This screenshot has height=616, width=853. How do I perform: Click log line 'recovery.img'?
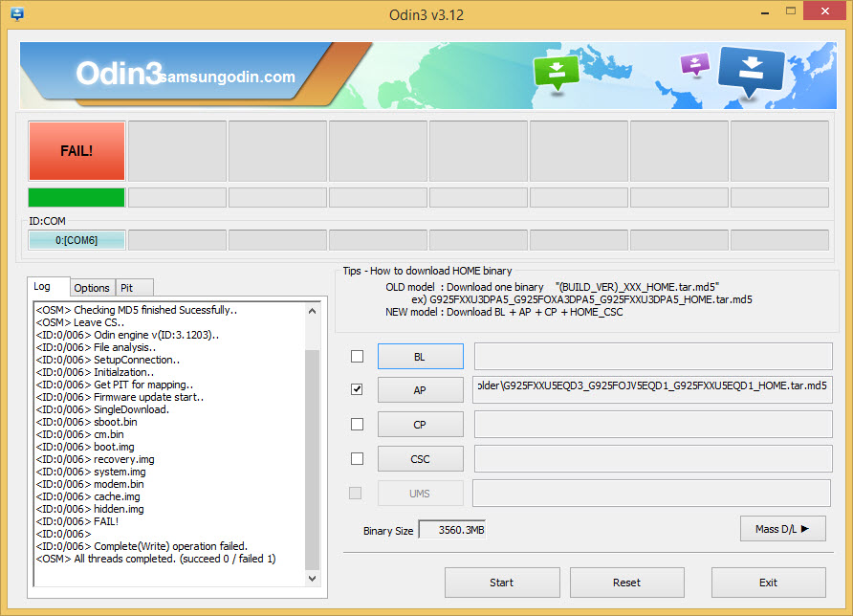coord(96,460)
